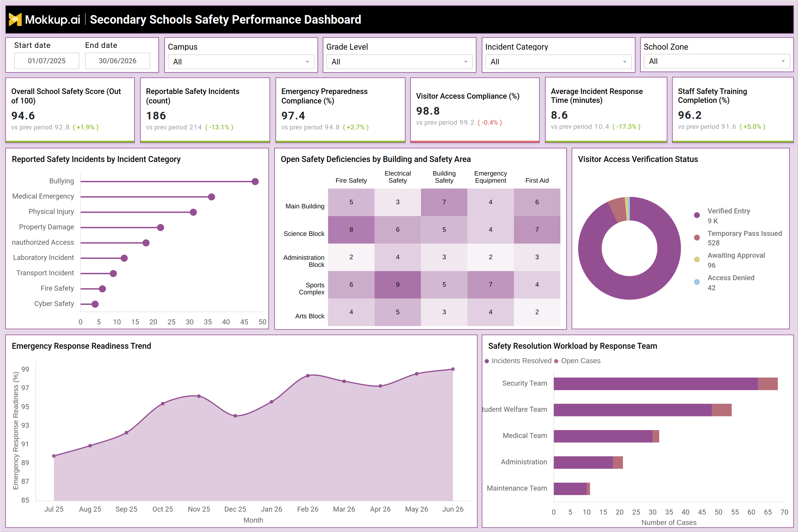Viewport: 798px width, 532px height.
Task: Click the Mokkup.ai logo icon
Action: (x=15, y=19)
